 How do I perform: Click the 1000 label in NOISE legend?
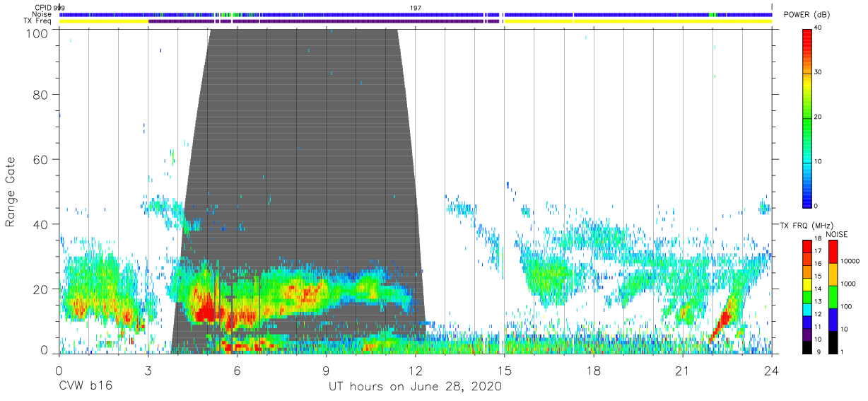pyautogui.click(x=848, y=284)
